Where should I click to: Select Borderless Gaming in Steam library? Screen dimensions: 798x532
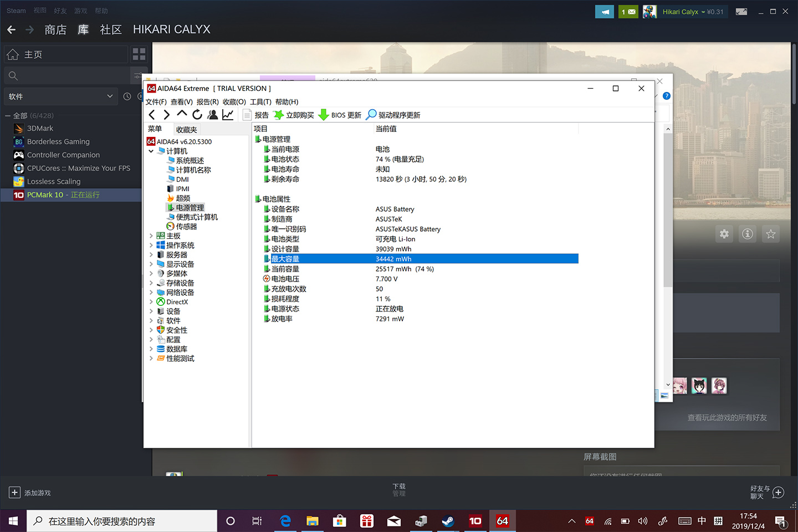58,141
